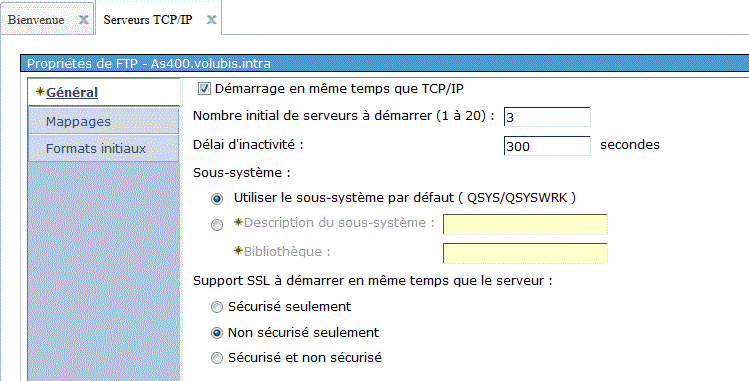This screenshot has width=749, height=381.
Task: Select Non sécurisé seulement radio button
Action: pos(217,333)
